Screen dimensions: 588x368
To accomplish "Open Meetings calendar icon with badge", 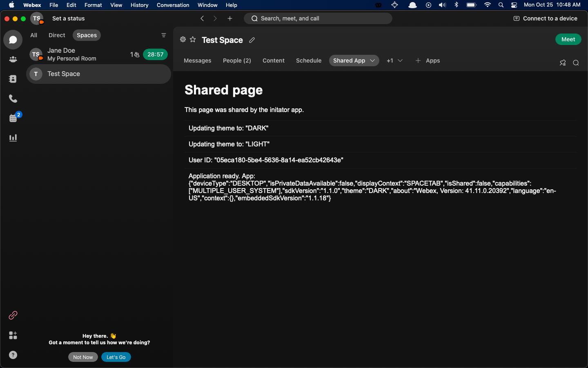I will click(14, 118).
